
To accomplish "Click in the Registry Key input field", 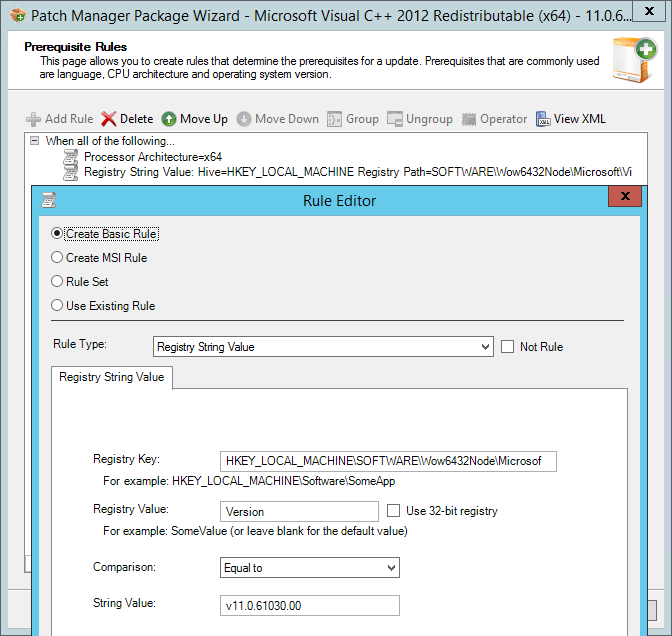I will tap(388, 461).
